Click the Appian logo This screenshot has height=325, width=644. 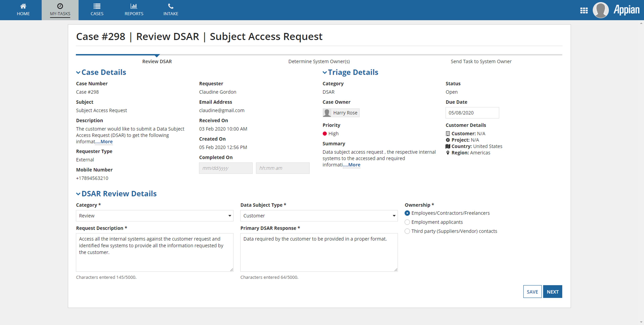click(627, 10)
